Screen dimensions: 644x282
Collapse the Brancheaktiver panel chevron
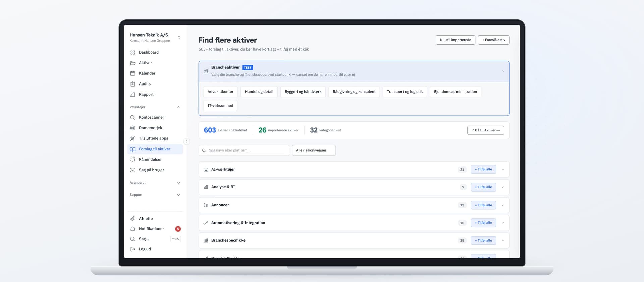click(x=502, y=71)
